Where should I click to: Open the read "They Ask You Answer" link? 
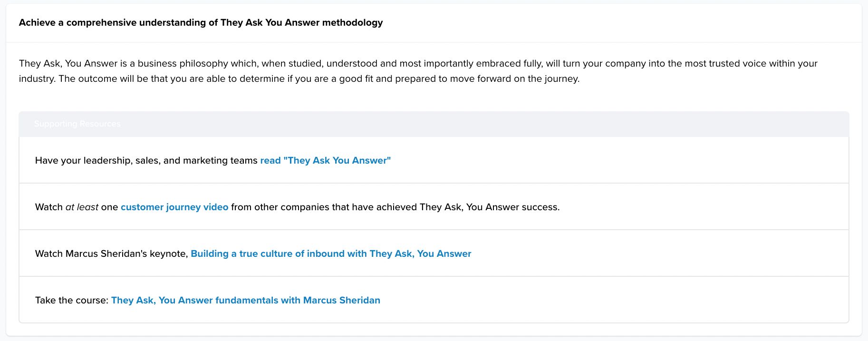pyautogui.click(x=326, y=161)
